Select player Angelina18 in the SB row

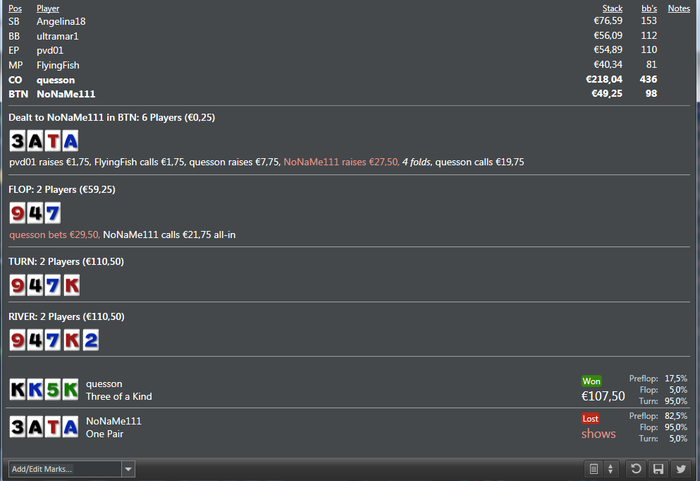[61, 21]
